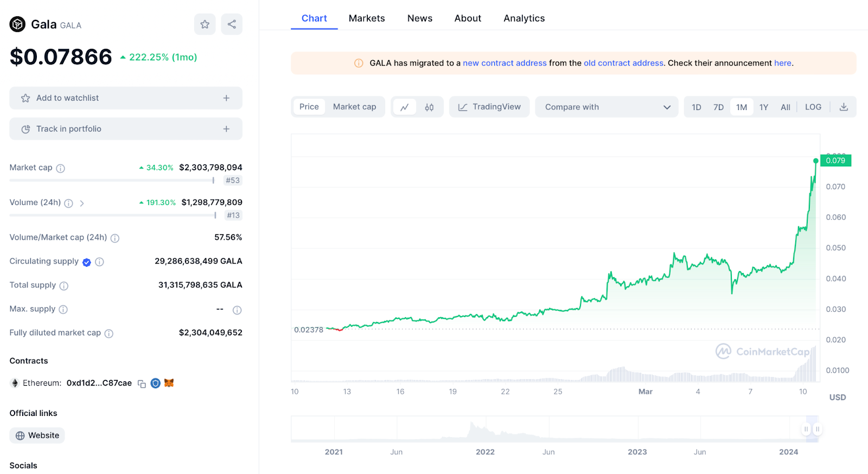Open Fully diluted market cap info icon
The height and width of the screenshot is (474, 868).
point(108,334)
